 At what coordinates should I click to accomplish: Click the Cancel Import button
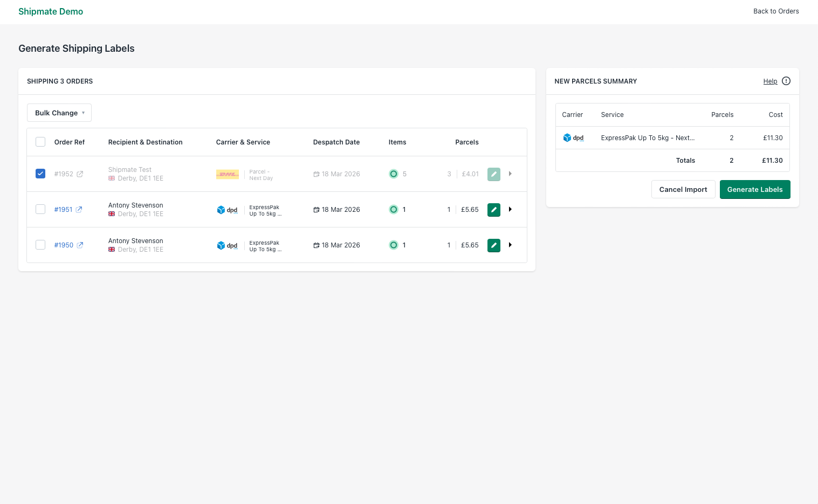click(683, 189)
